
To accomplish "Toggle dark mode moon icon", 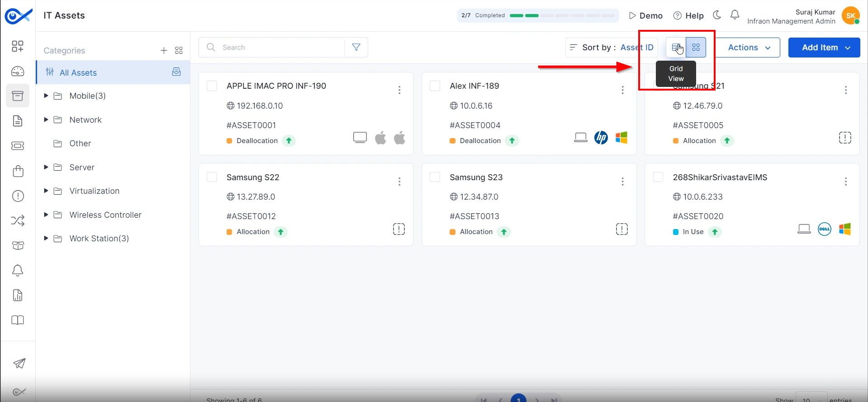I will (717, 15).
